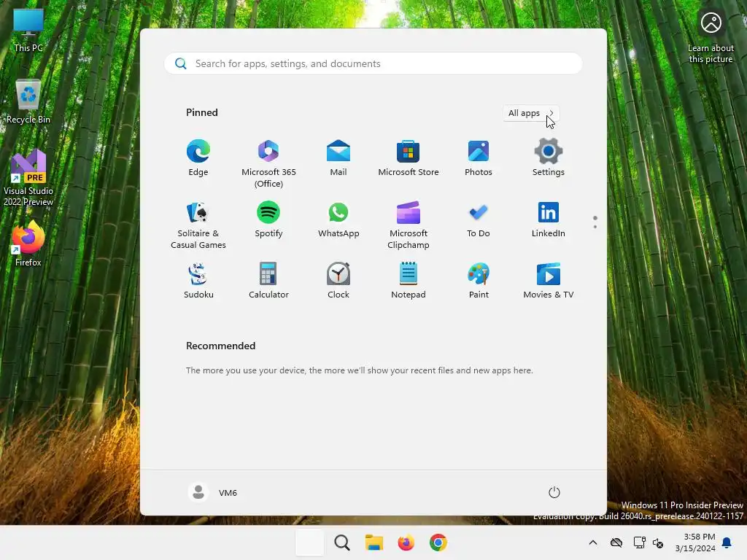This screenshot has width=747, height=560.
Task: Show All apps list
Action: pos(531,113)
